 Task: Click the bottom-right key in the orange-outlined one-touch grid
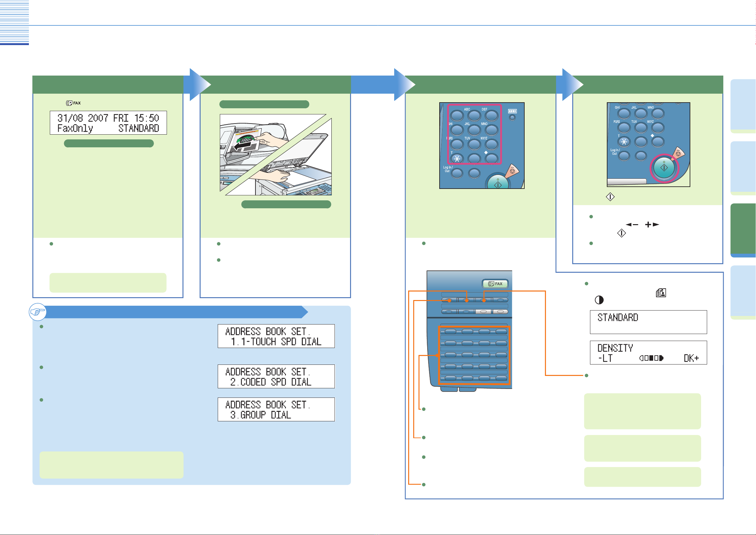click(x=501, y=378)
